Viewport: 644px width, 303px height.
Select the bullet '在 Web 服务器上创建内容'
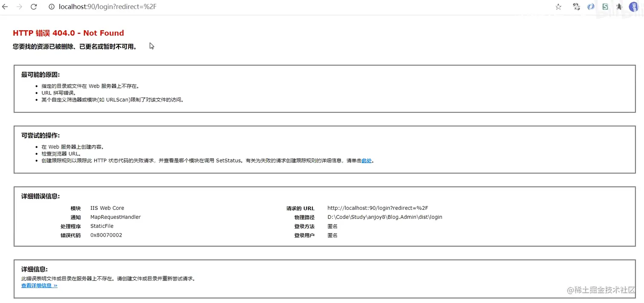[x=73, y=147]
